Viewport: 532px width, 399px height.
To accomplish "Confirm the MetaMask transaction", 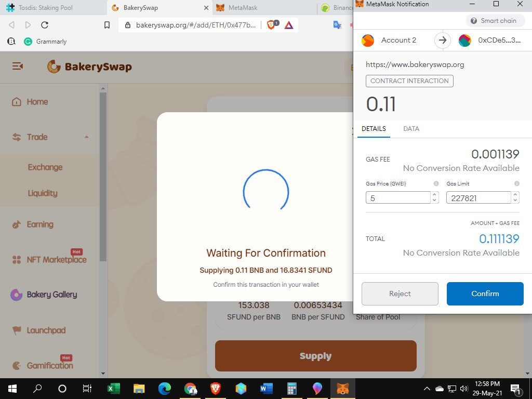I will (485, 294).
